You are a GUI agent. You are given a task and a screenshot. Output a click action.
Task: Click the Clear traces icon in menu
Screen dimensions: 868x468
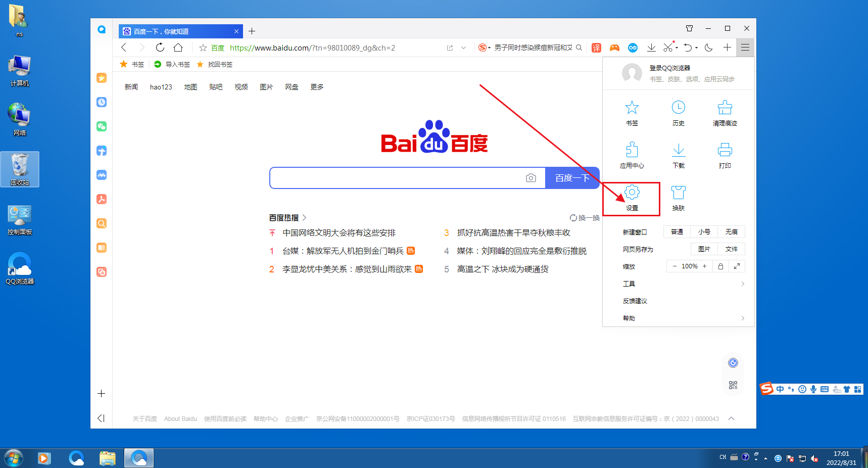click(725, 113)
